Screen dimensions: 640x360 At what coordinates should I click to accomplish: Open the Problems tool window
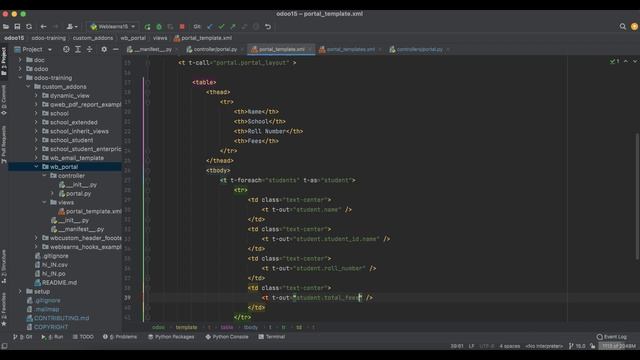(120, 337)
